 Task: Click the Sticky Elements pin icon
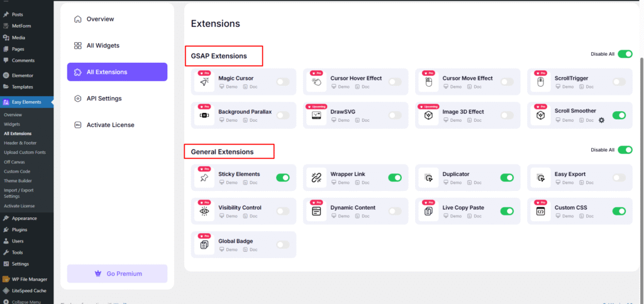[x=204, y=178]
